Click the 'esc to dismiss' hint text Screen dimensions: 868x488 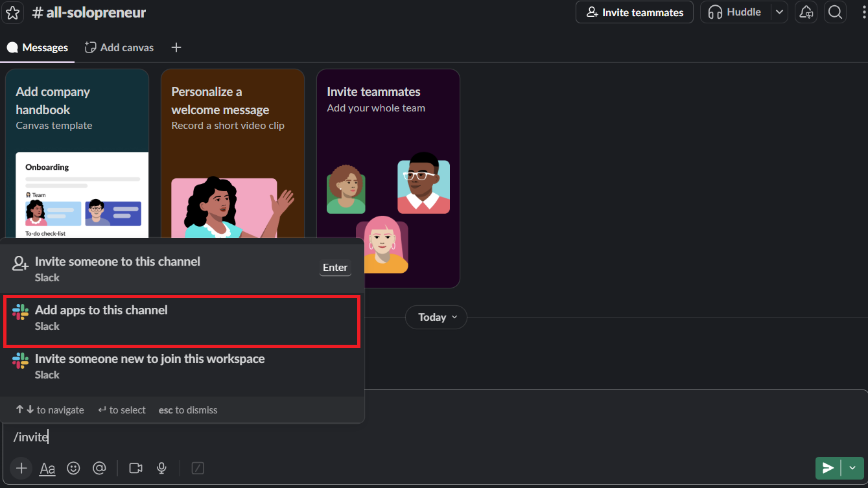(188, 410)
